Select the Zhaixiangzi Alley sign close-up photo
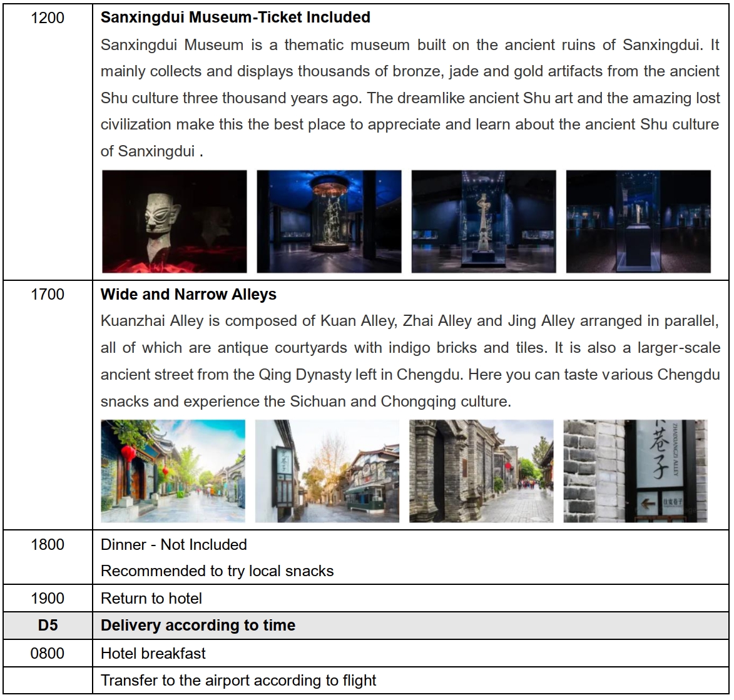The width and height of the screenshot is (734, 700). pyautogui.click(x=635, y=471)
